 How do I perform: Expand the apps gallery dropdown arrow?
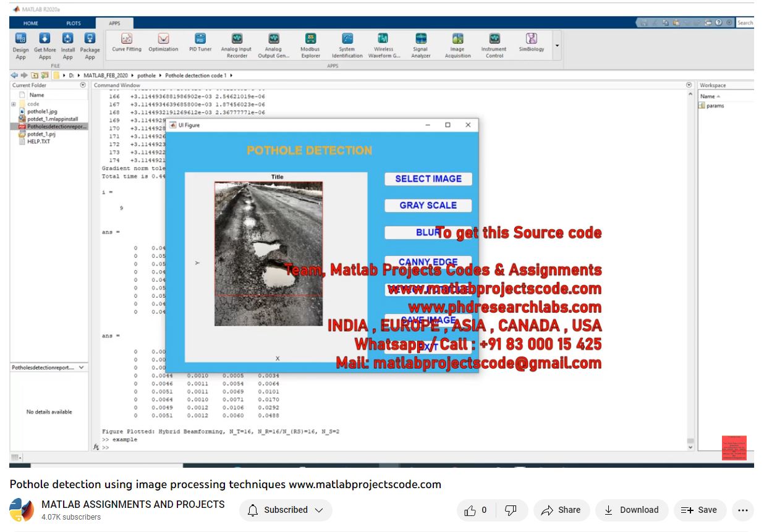pyautogui.click(x=557, y=46)
